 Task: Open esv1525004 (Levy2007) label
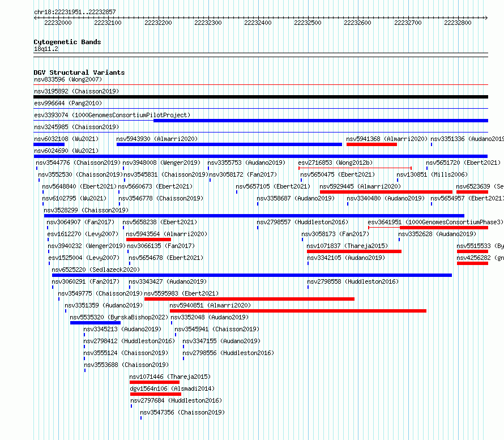point(84,258)
